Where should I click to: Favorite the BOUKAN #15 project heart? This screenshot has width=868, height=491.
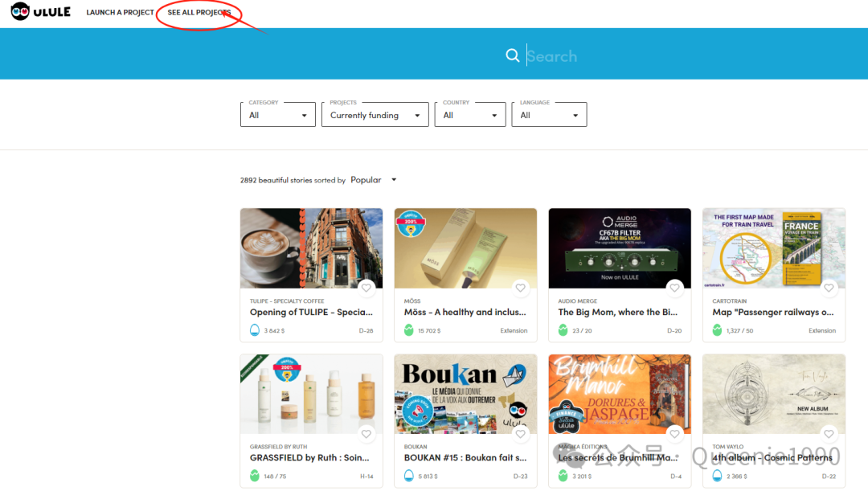click(x=520, y=434)
